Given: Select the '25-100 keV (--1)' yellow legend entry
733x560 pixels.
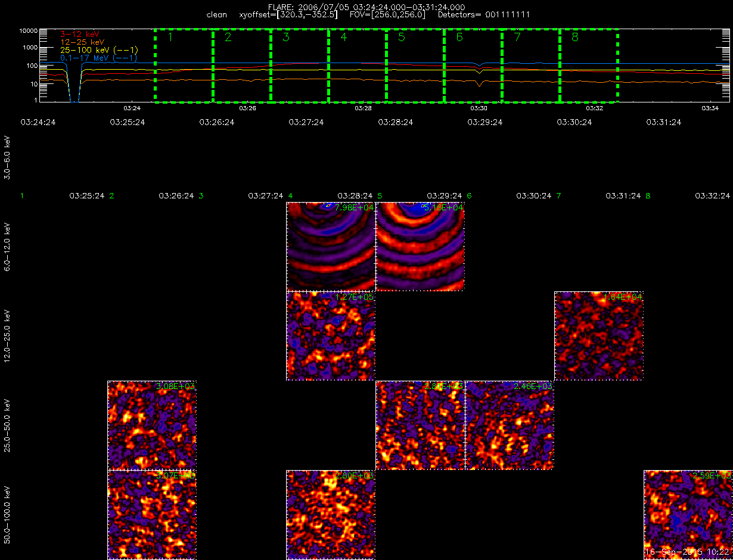Looking at the screenshot, I should [x=99, y=49].
